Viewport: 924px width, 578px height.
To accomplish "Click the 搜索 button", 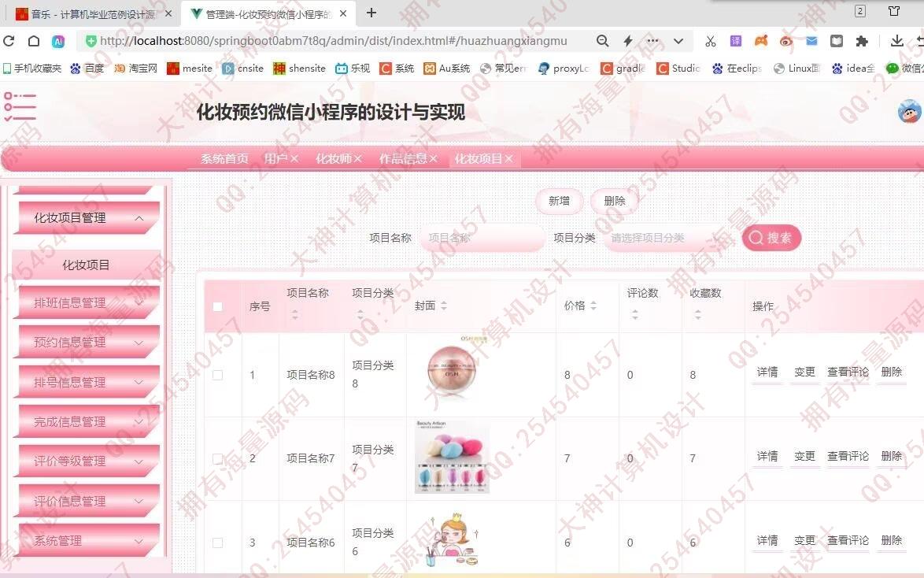I will (771, 238).
